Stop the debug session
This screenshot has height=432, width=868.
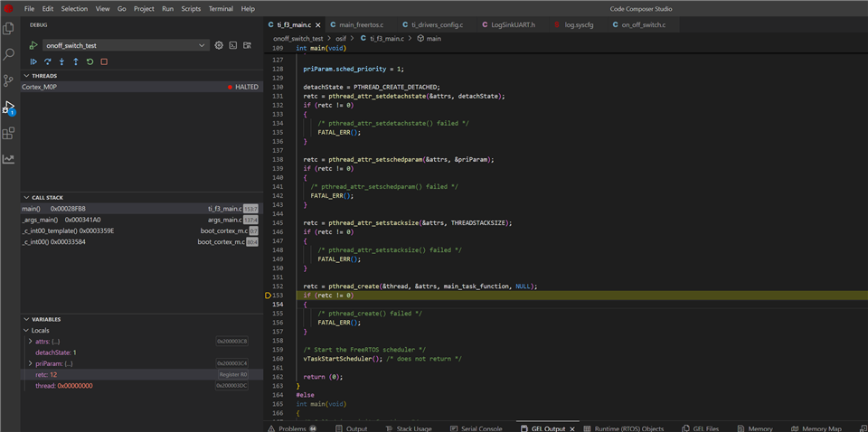tap(104, 61)
